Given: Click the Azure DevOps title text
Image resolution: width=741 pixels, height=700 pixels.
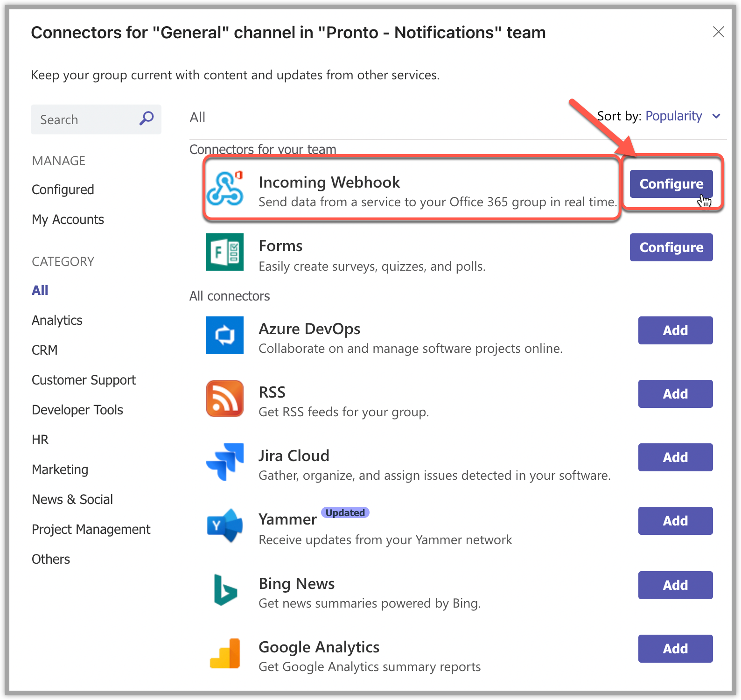Looking at the screenshot, I should point(310,329).
